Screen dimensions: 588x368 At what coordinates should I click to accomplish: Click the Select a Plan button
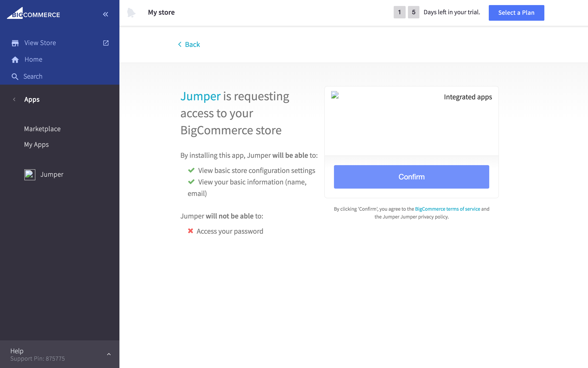click(x=516, y=13)
